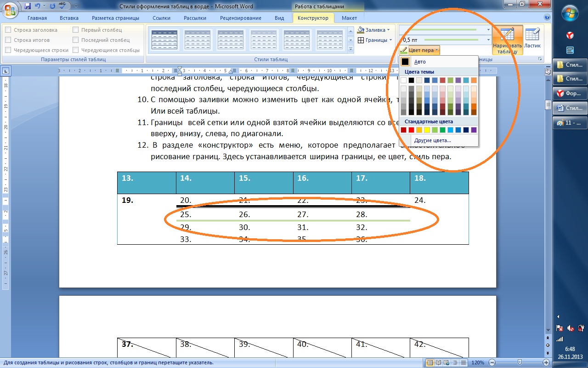Enable the Строка заголовка checkbox
This screenshot has width=588, height=368.
8,30
